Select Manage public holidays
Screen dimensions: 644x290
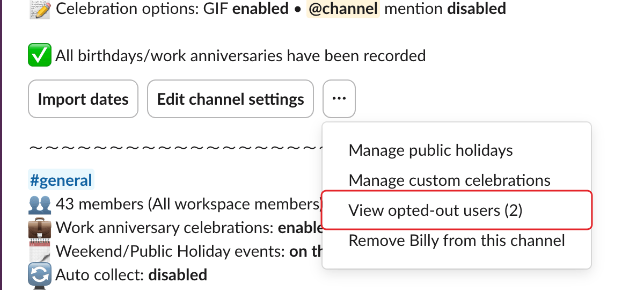pyautogui.click(x=430, y=150)
